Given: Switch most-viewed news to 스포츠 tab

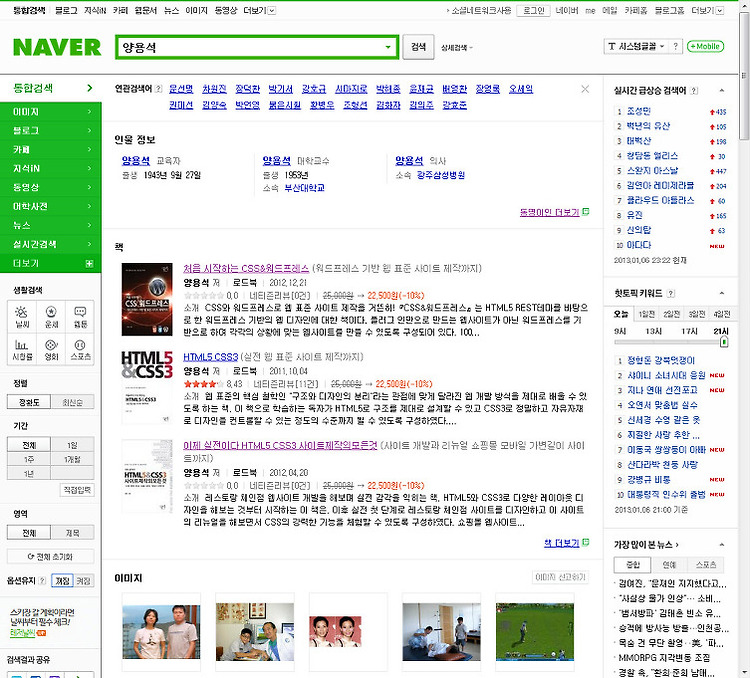Looking at the screenshot, I should point(706,565).
